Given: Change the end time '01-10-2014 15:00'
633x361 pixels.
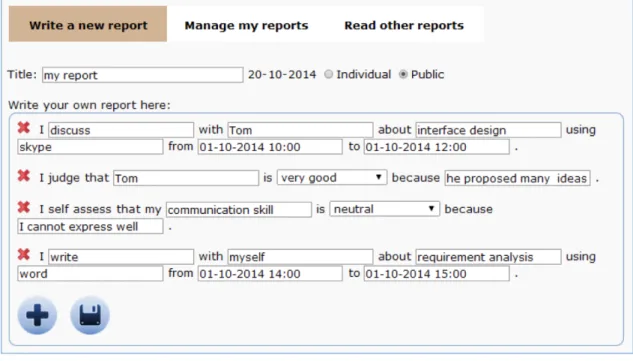Looking at the screenshot, I should (x=436, y=273).
